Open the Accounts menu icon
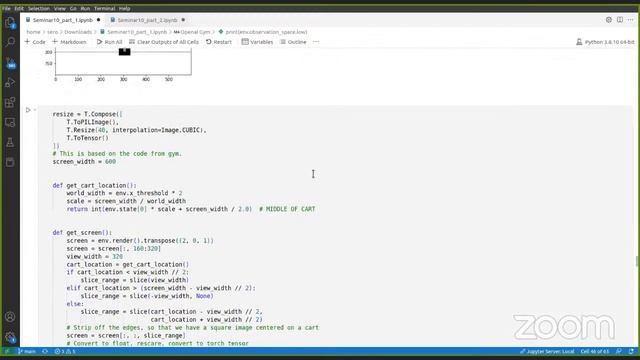The height and width of the screenshot is (360, 640). (10, 317)
